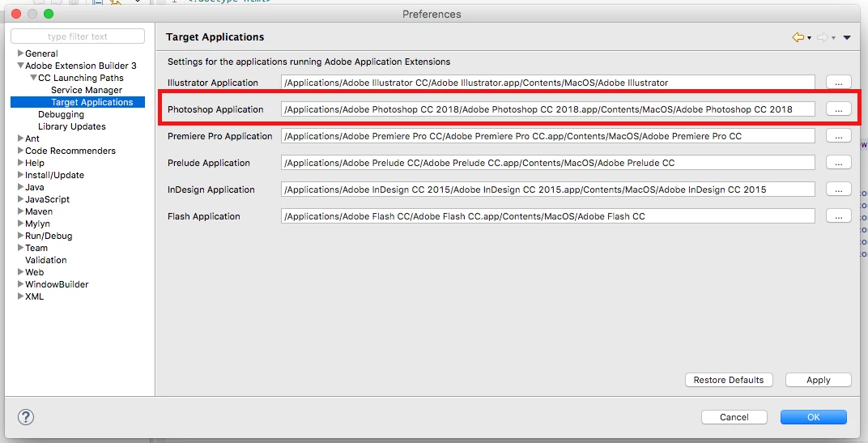
Task: Click the Restore Defaults button
Action: [x=729, y=380]
